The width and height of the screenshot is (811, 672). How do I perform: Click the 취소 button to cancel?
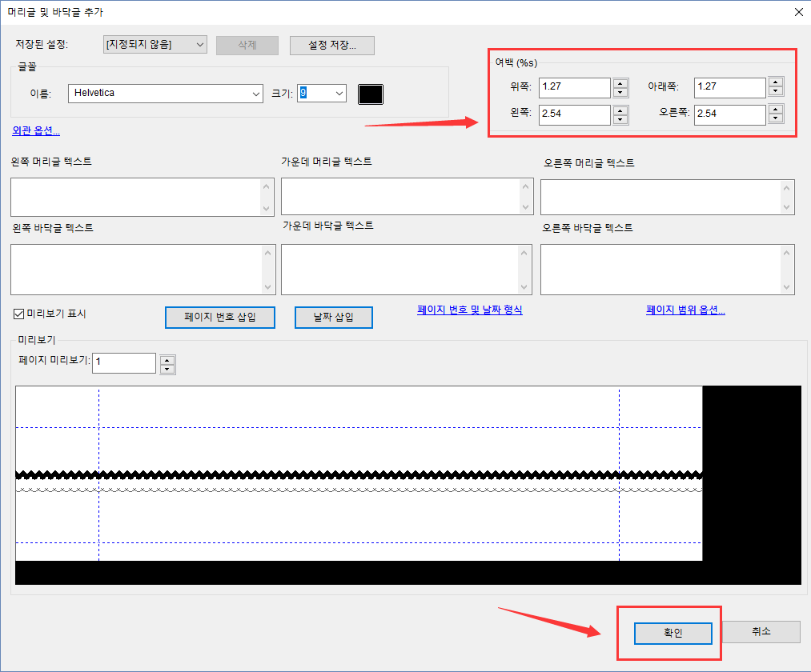click(760, 631)
